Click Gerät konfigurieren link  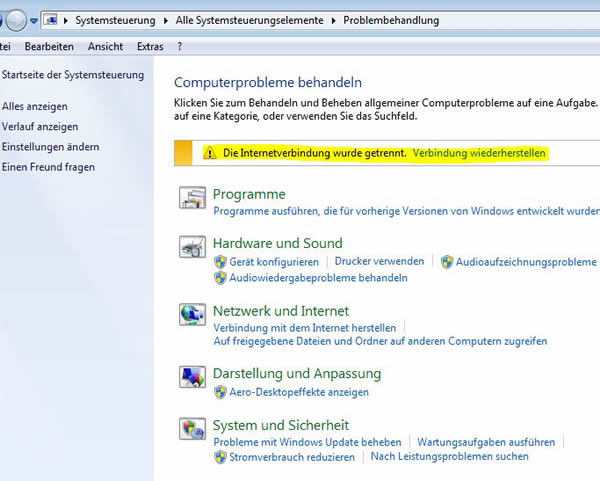point(274,262)
